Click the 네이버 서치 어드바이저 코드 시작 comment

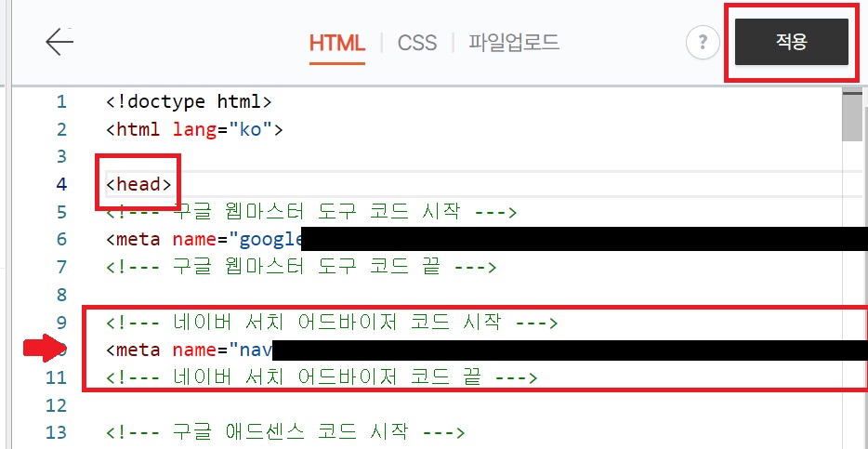coord(332,323)
